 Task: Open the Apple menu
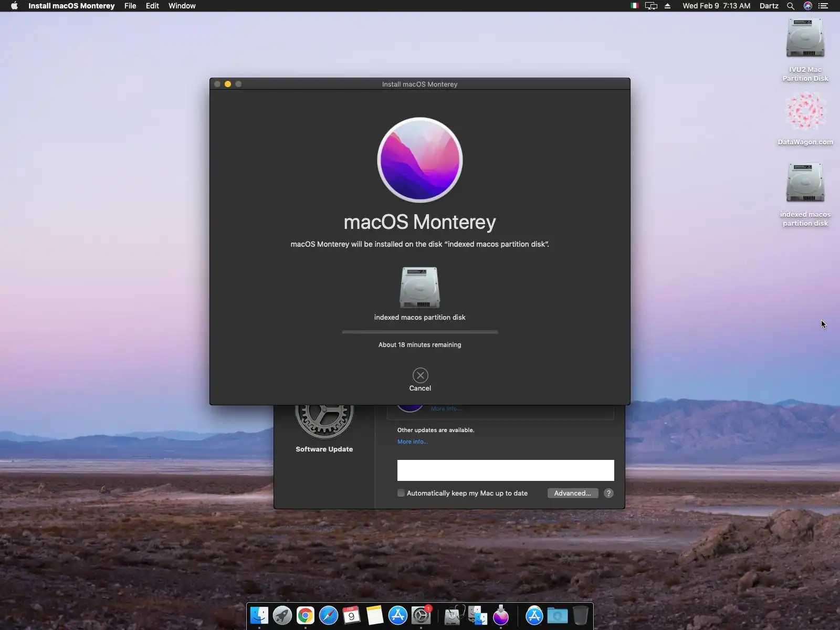[x=14, y=6]
